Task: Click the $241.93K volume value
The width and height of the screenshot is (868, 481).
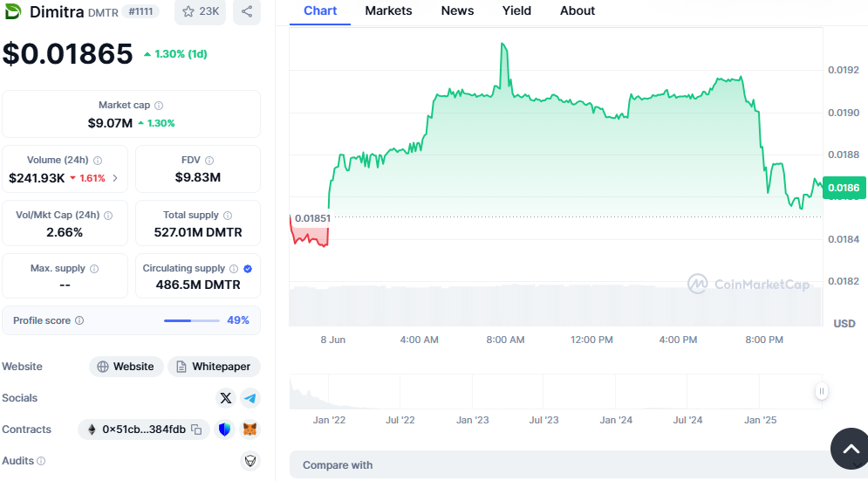Action: click(37, 178)
